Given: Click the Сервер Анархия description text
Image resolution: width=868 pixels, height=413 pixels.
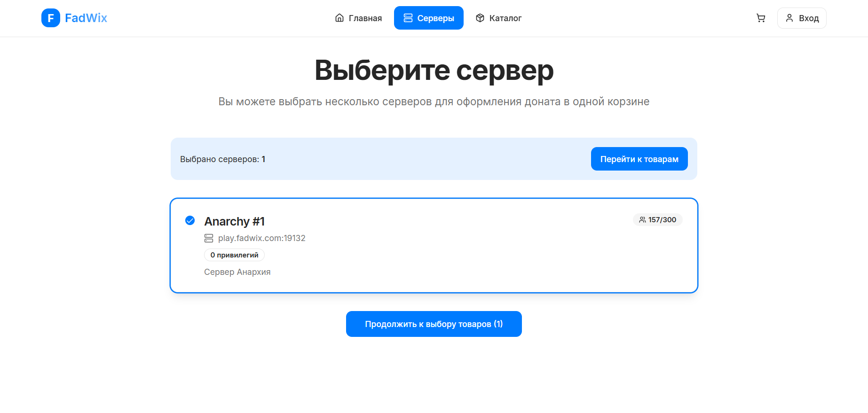Looking at the screenshot, I should click(237, 272).
